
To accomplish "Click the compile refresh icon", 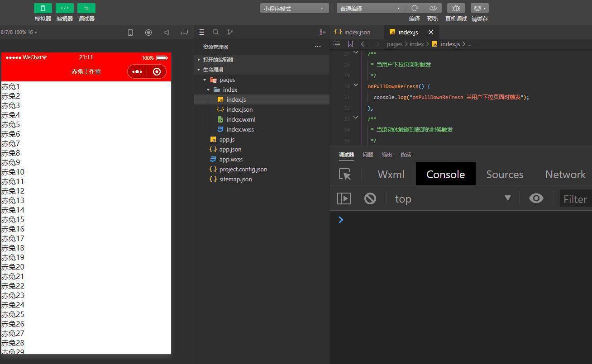I will [x=415, y=8].
